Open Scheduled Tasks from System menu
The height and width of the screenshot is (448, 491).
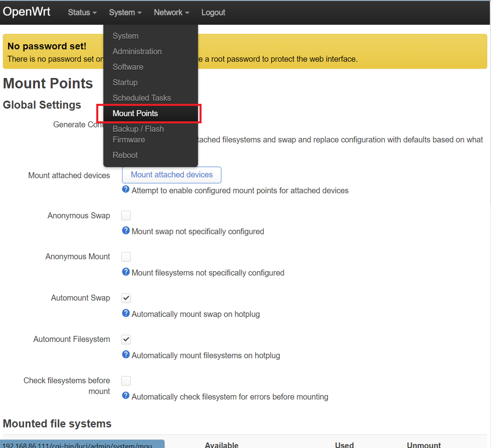point(142,98)
